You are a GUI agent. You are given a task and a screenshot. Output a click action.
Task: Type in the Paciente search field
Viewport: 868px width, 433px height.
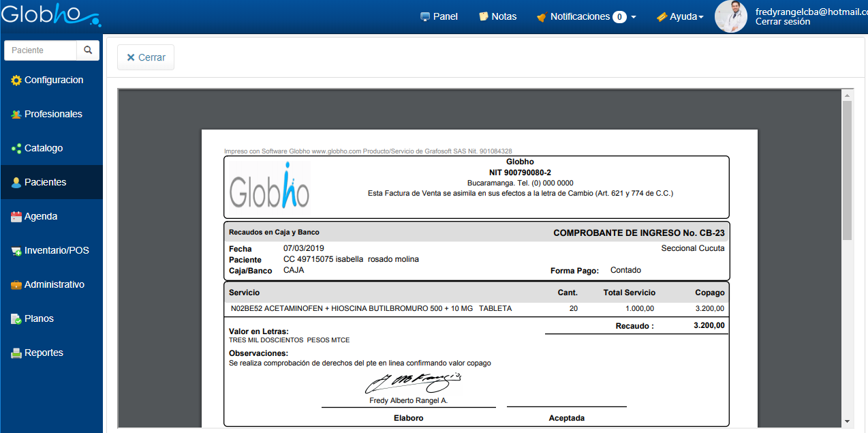[40, 50]
